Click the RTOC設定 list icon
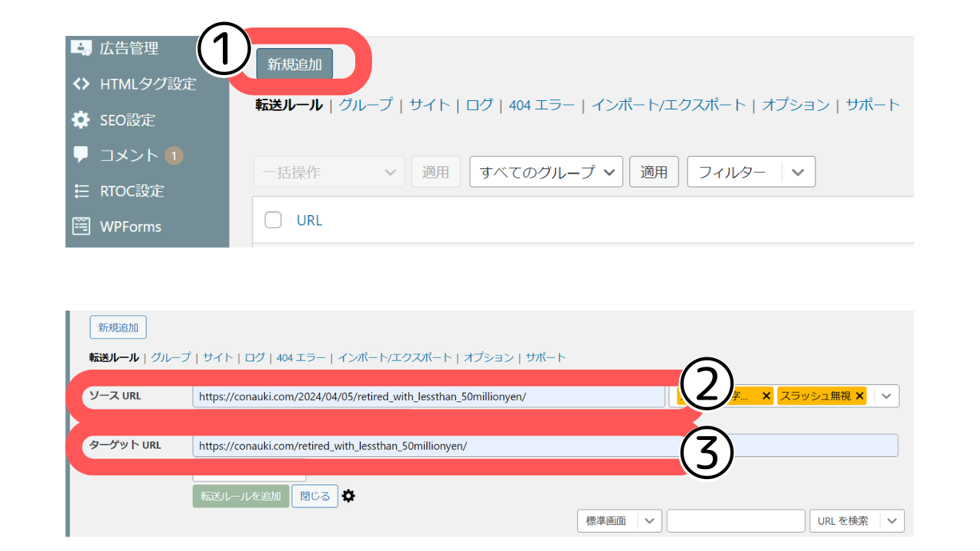Viewport: 980px width, 551px height. pyautogui.click(x=81, y=191)
